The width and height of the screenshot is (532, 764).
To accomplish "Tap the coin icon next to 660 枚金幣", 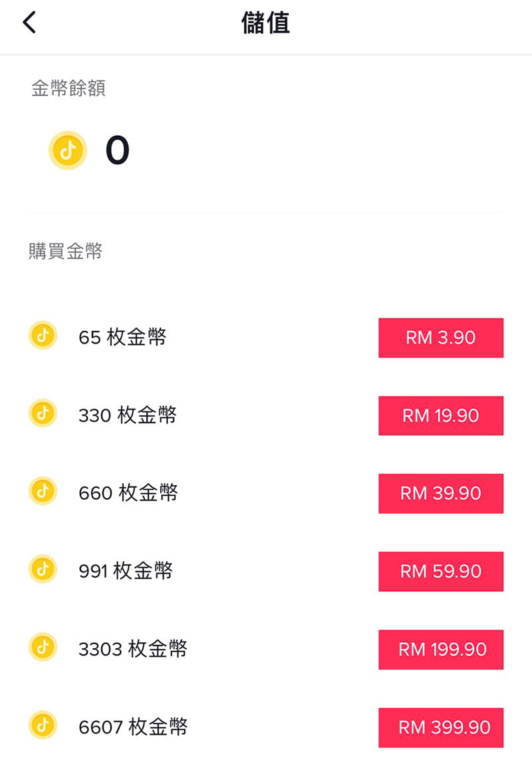I will click(43, 490).
